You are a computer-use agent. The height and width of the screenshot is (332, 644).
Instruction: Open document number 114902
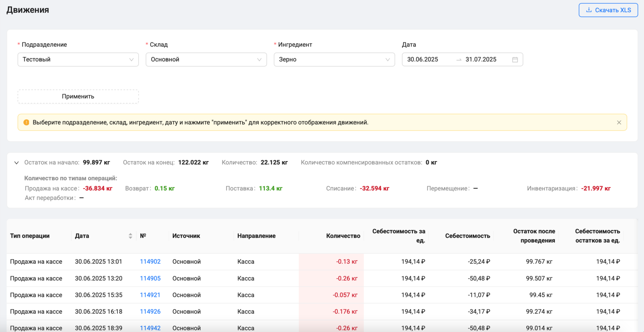[x=150, y=262]
